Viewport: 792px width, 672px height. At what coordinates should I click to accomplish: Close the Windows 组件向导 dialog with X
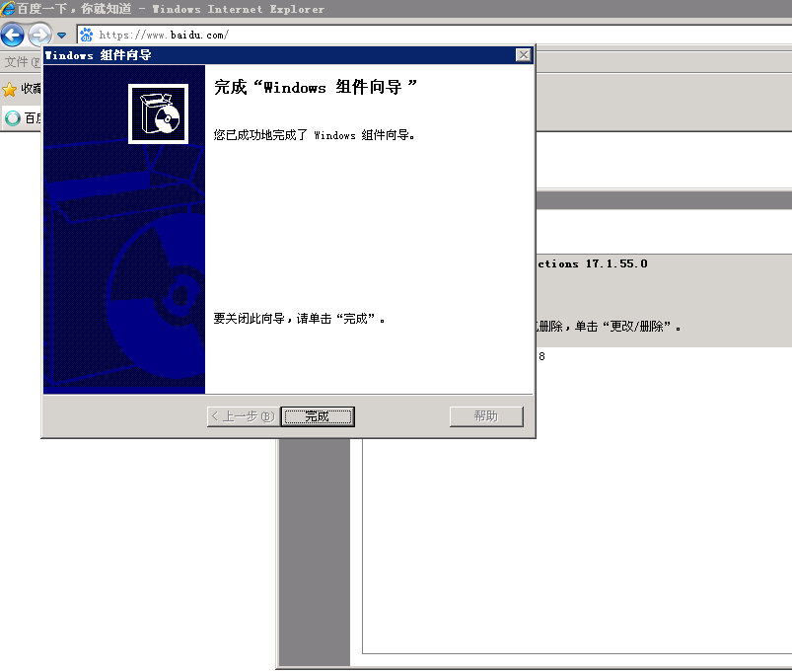tap(524, 55)
